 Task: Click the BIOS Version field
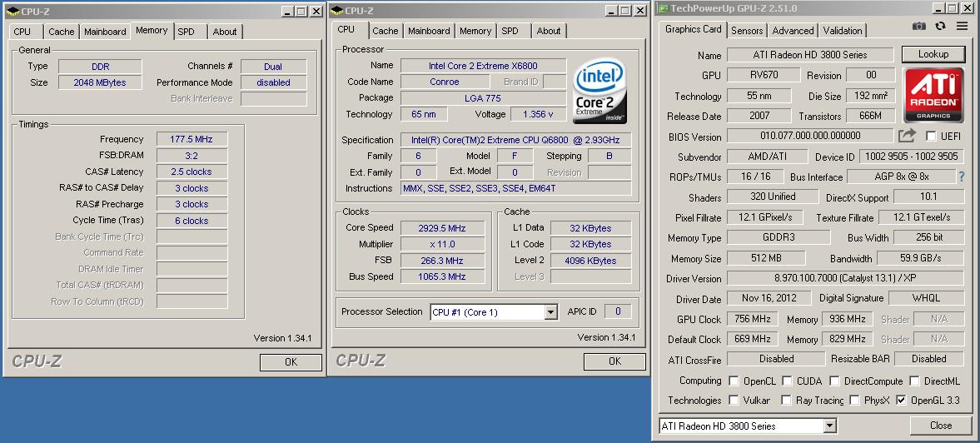(810, 136)
